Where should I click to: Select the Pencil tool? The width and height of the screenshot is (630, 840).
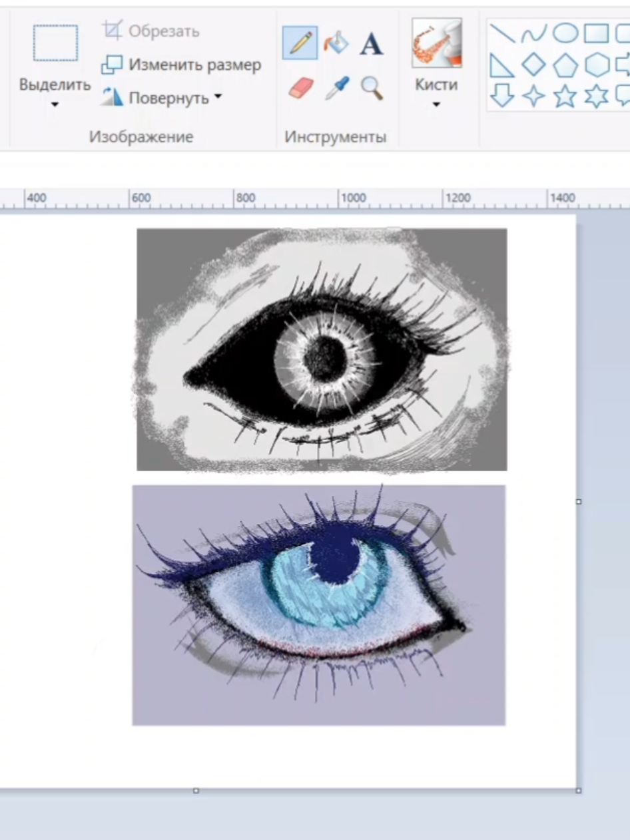click(x=300, y=44)
